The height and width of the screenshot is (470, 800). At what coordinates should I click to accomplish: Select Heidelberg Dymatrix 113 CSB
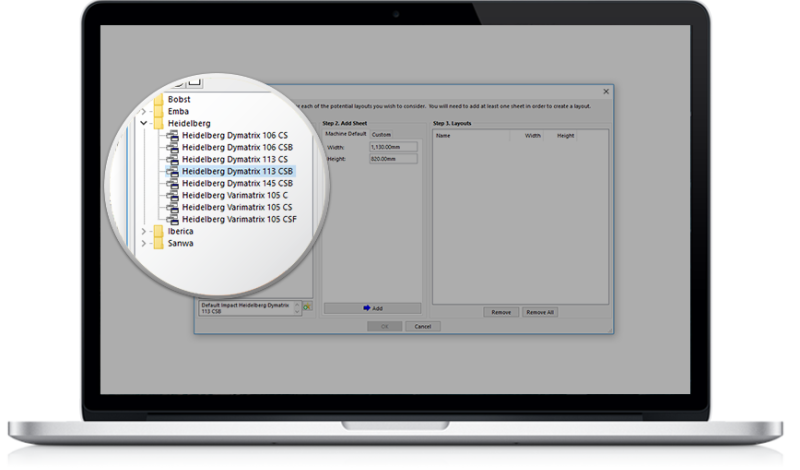tap(237, 171)
